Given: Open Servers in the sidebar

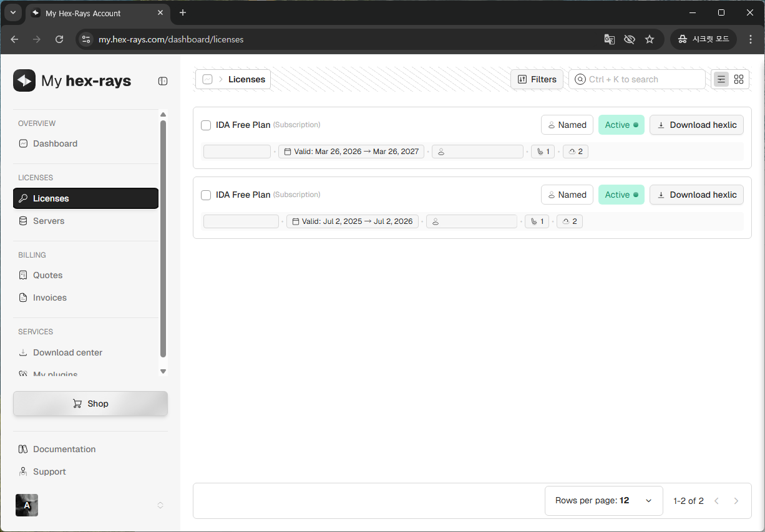Looking at the screenshot, I should click(x=49, y=221).
